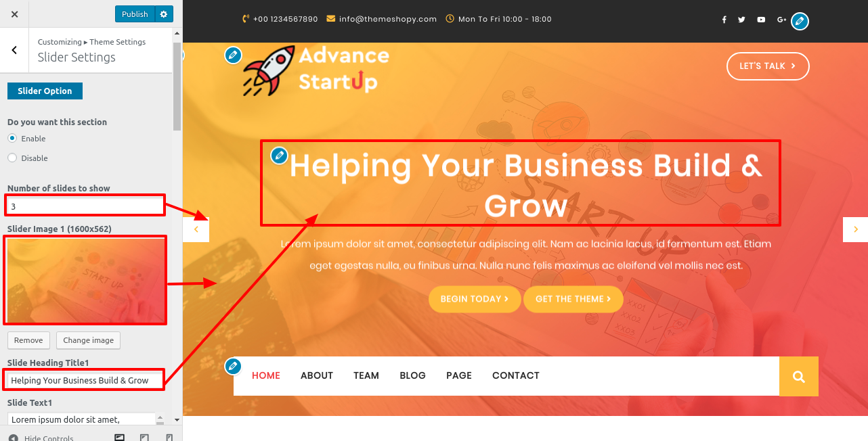
Task: Open the ABOUT menu item
Action: click(317, 375)
